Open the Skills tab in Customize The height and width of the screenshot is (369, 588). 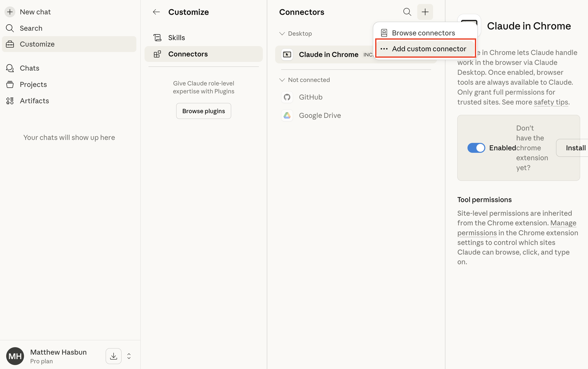coord(176,38)
